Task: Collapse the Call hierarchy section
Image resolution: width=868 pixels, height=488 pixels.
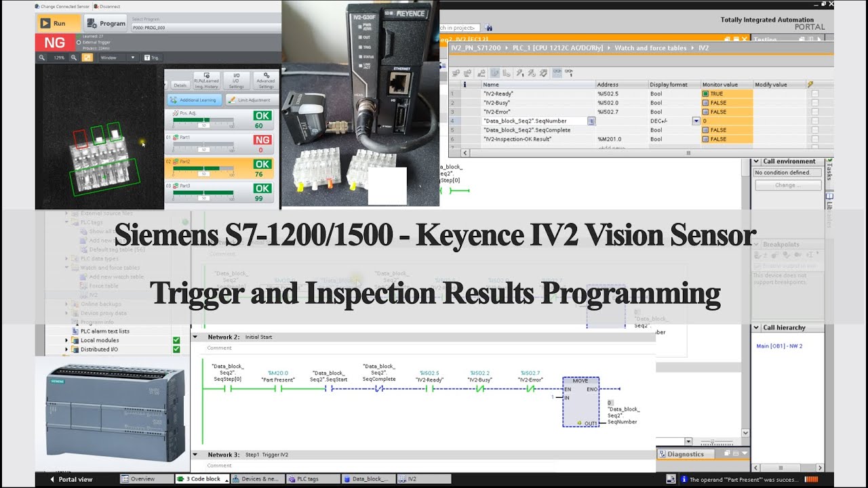Action: [x=757, y=327]
